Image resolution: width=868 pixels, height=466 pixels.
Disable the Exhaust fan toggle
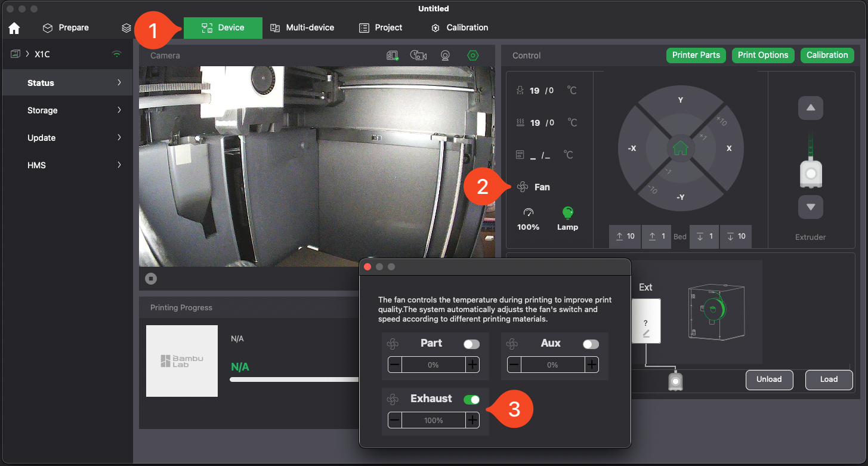[x=471, y=400]
